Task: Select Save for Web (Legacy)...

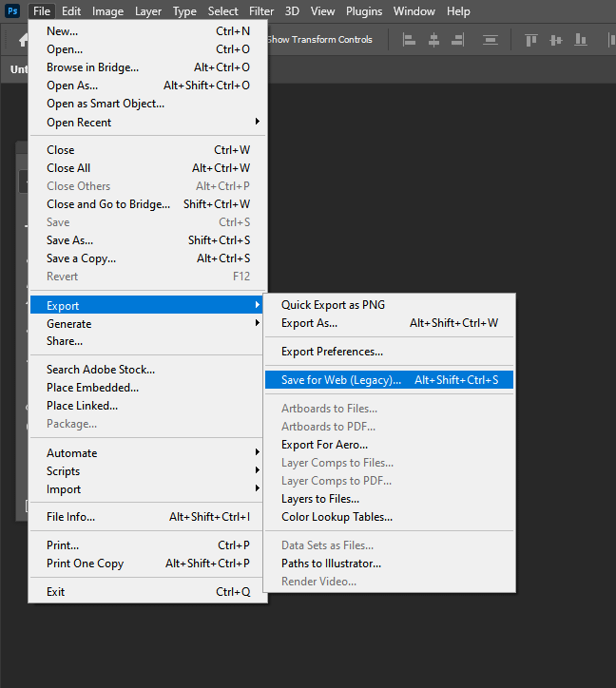Action: pyautogui.click(x=389, y=379)
